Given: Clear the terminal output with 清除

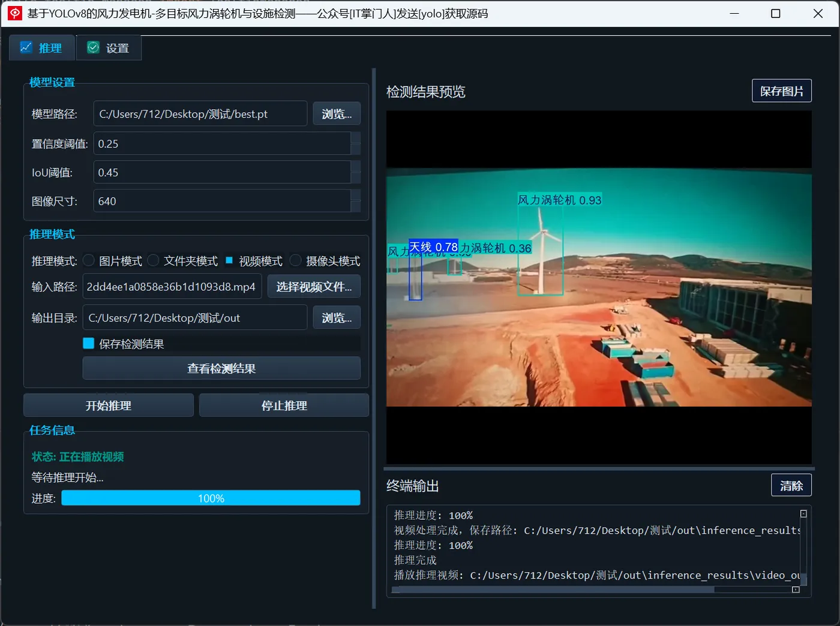Looking at the screenshot, I should tap(791, 486).
